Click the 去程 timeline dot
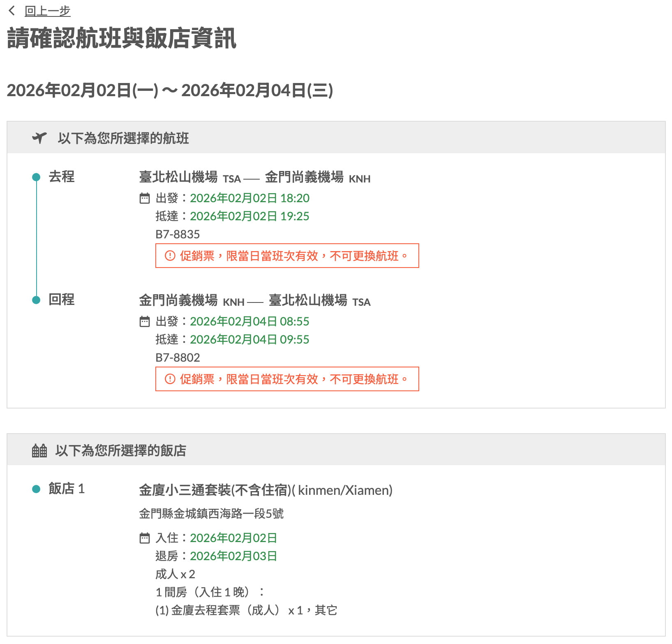Screen dimensions: 672x644 click(36, 177)
